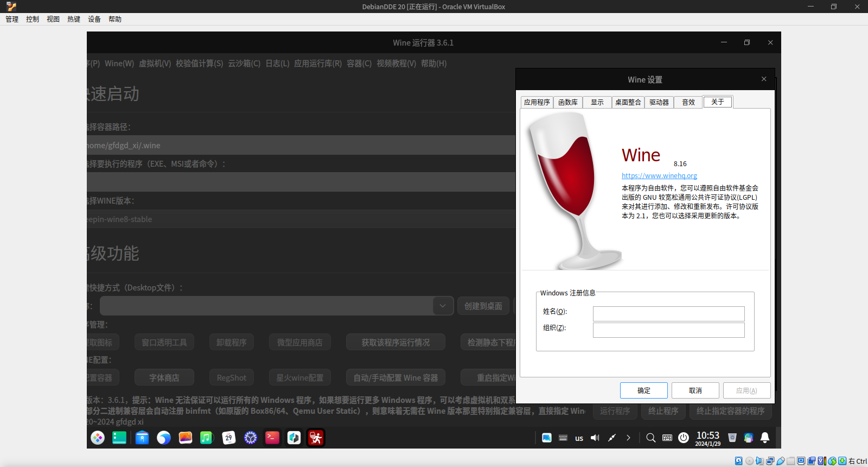Click the network plug tray icon
The width and height of the screenshot is (868, 467).
pyautogui.click(x=612, y=438)
